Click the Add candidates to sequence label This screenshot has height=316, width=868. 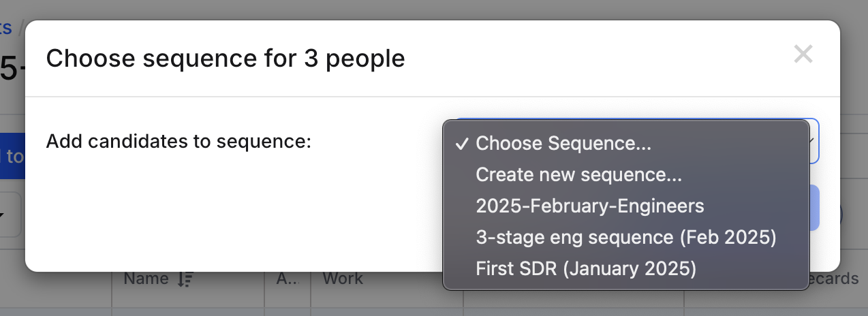click(x=179, y=142)
